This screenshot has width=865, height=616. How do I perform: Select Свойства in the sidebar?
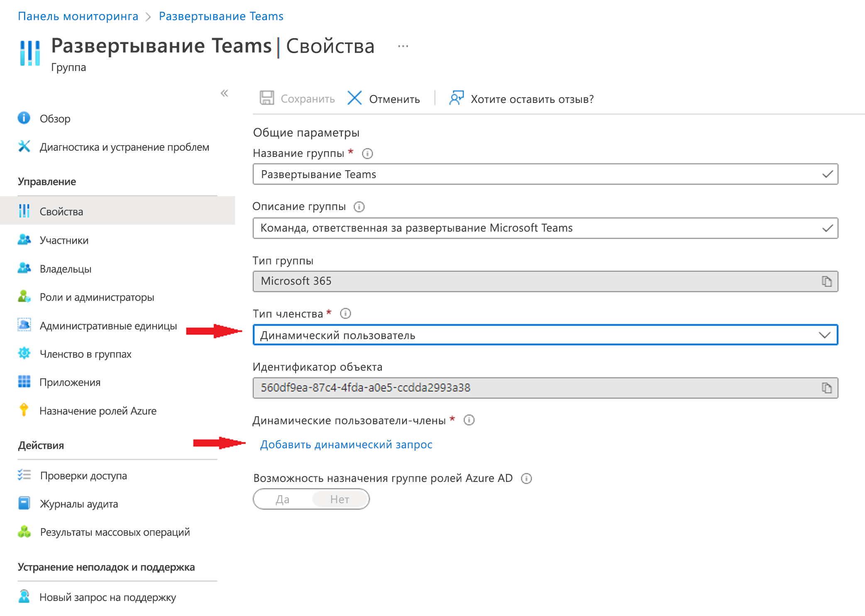(117, 211)
